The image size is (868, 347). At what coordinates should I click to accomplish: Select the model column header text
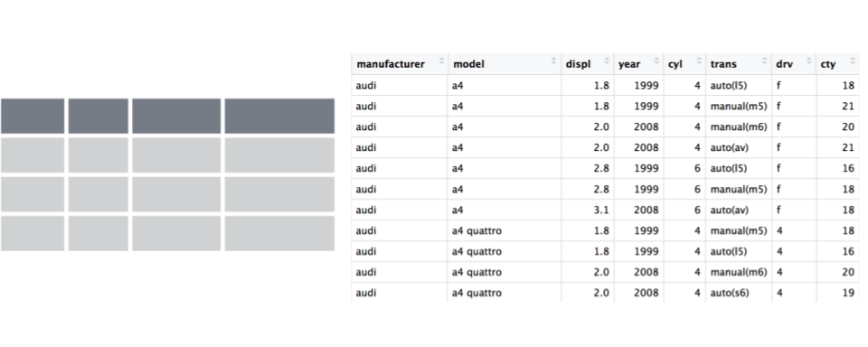pos(468,64)
